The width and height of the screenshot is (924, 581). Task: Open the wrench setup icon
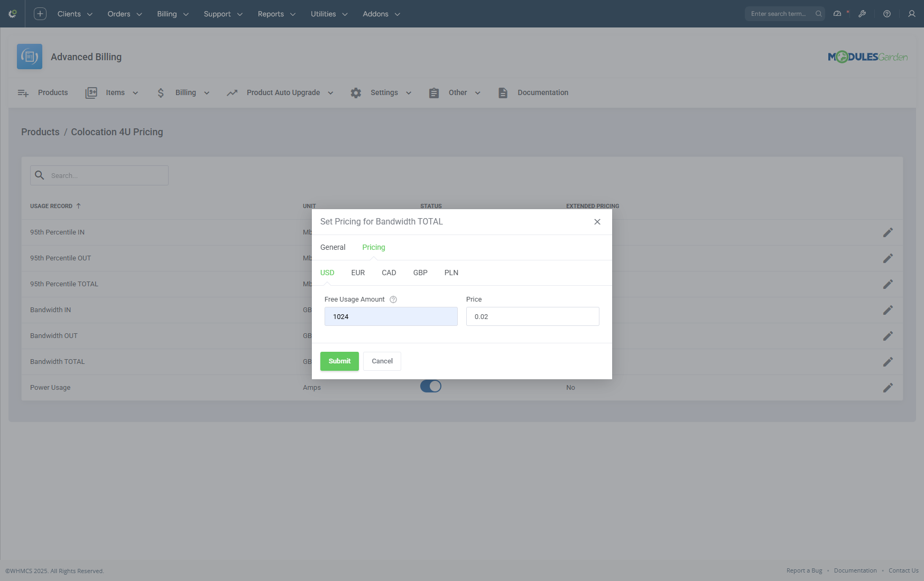(862, 14)
